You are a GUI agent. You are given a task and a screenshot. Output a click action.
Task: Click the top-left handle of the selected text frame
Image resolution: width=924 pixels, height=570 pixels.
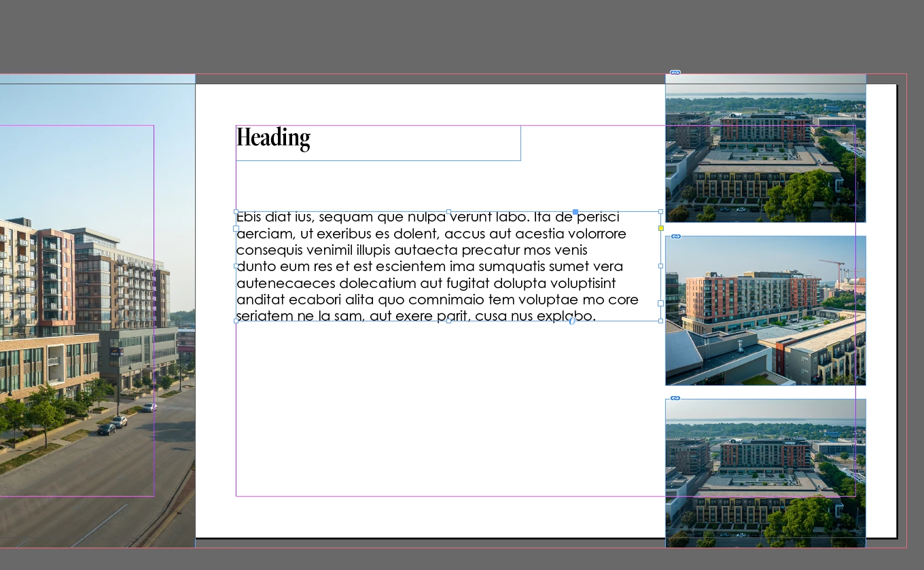click(236, 212)
